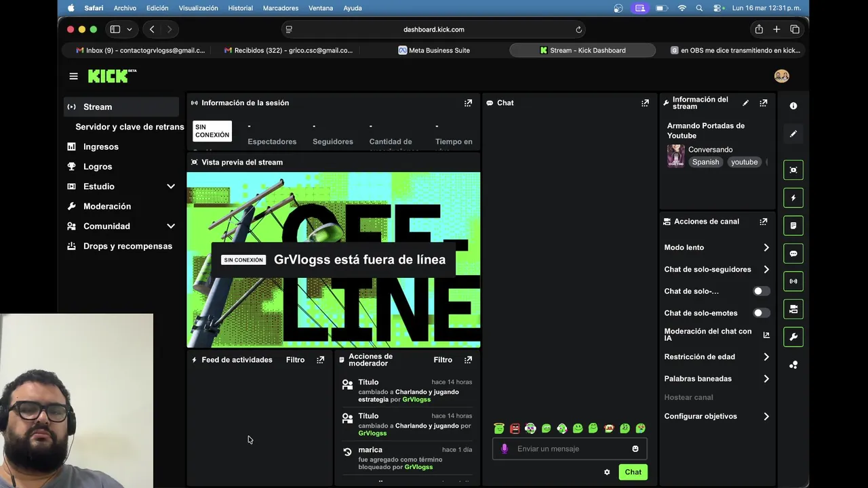868x488 pixels.
Task: Click the purple microphone icon in chat input
Action: [504, 449]
